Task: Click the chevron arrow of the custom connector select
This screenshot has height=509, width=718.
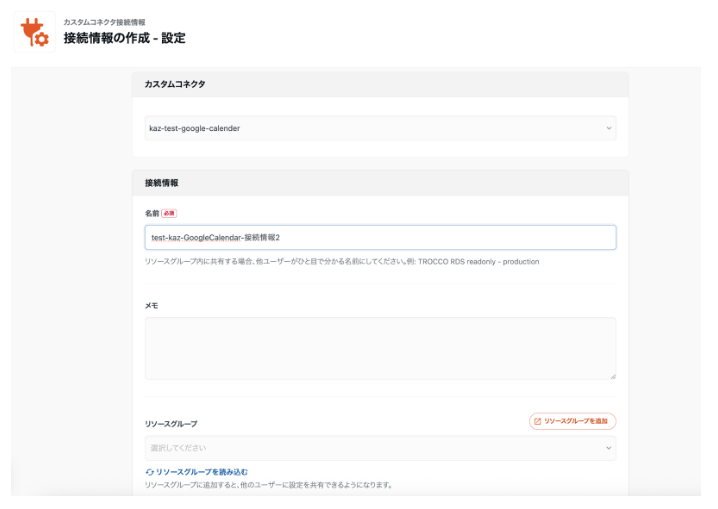Action: (608, 128)
